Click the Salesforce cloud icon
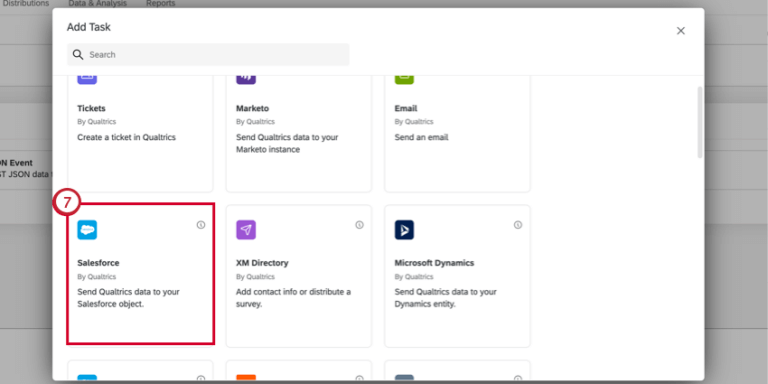Screen dimensions: 768x384 pyautogui.click(x=87, y=230)
